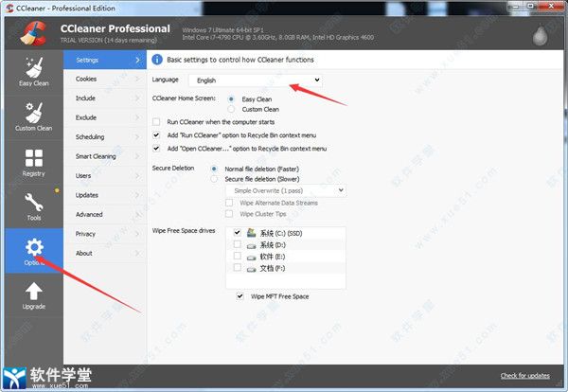This screenshot has width=568, height=392.
Task: Select the Options gear icon
Action: coord(34,247)
